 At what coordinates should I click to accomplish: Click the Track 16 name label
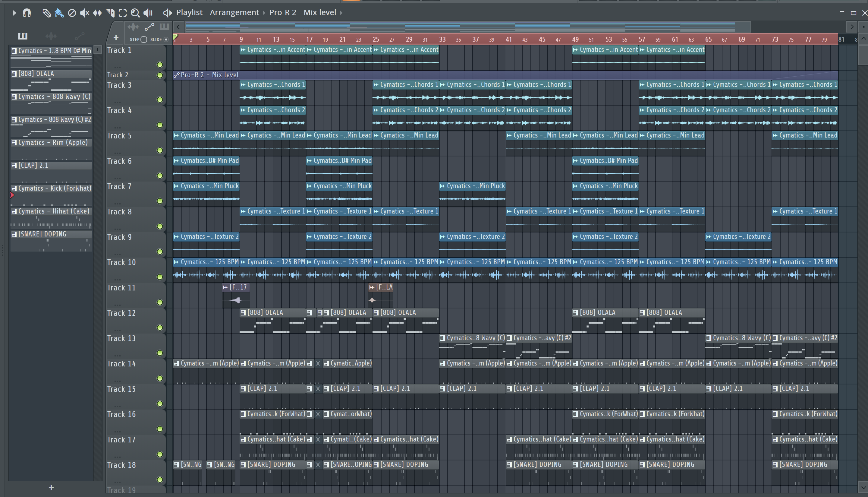click(121, 414)
